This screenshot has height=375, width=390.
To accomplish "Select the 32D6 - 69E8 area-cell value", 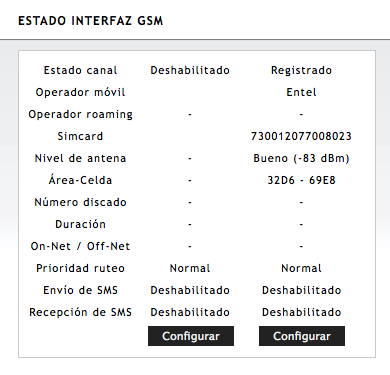I will (301, 180).
